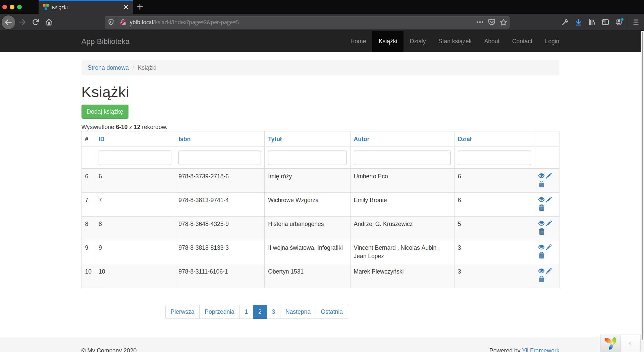Open the downloads panel
The image size is (644, 352).
579,22
